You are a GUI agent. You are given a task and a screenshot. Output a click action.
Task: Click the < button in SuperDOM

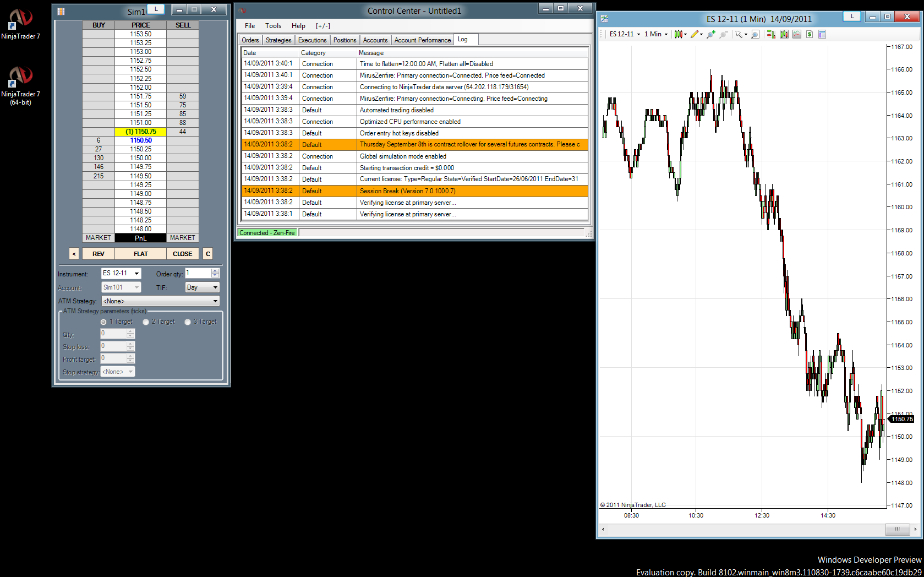tap(74, 254)
